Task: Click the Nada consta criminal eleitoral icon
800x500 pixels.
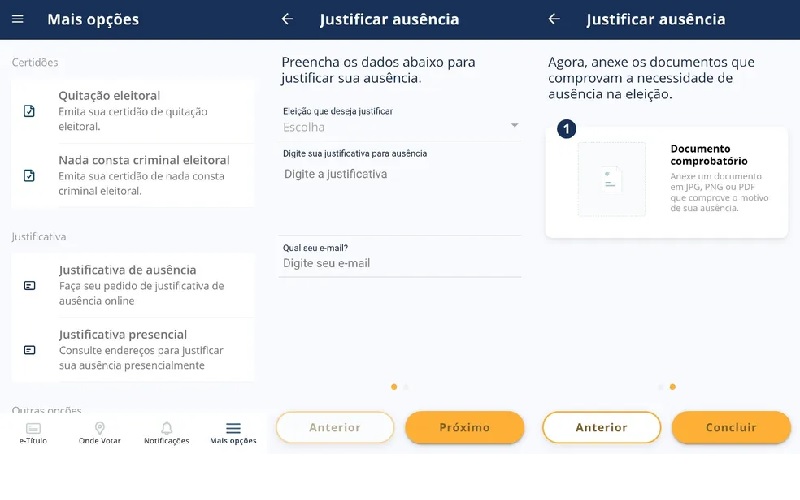Action: (30, 176)
